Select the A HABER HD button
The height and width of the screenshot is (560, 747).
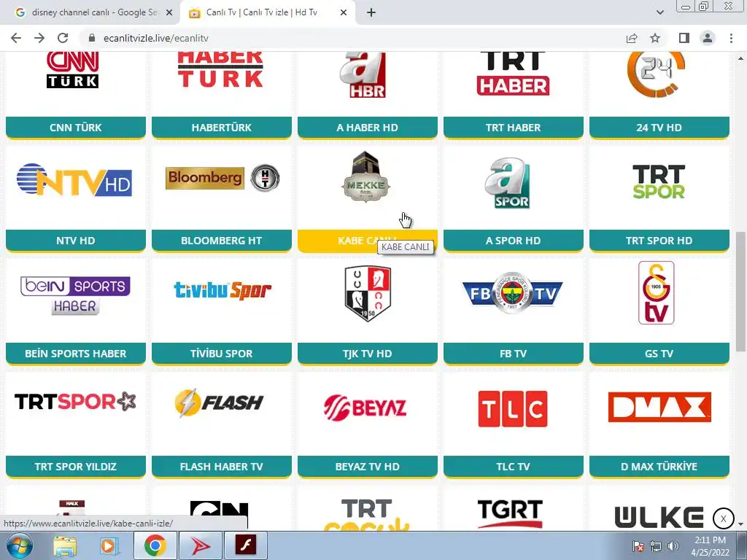click(x=368, y=128)
